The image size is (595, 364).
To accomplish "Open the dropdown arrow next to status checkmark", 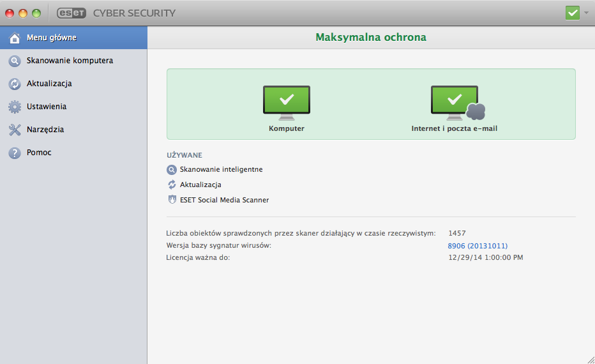I will (586, 13).
